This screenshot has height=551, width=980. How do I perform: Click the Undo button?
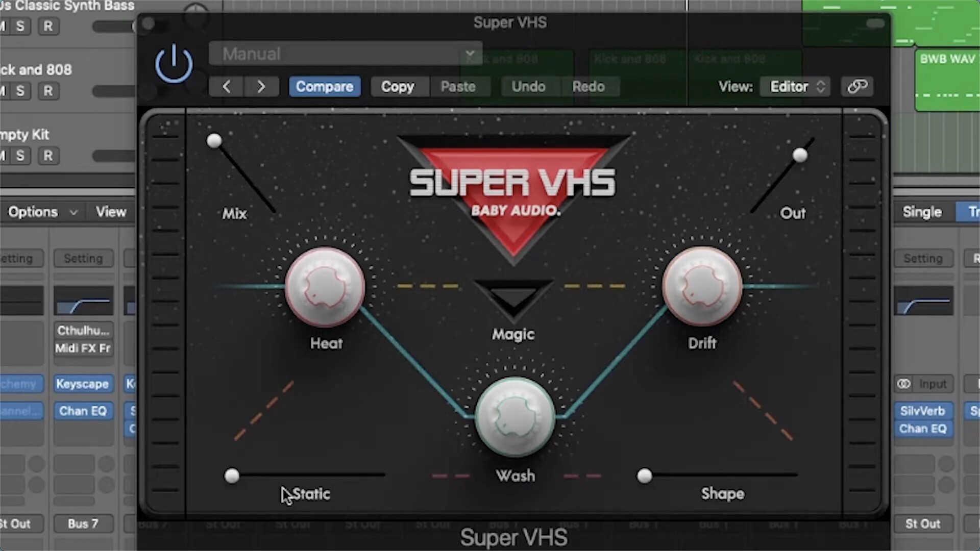tap(529, 87)
